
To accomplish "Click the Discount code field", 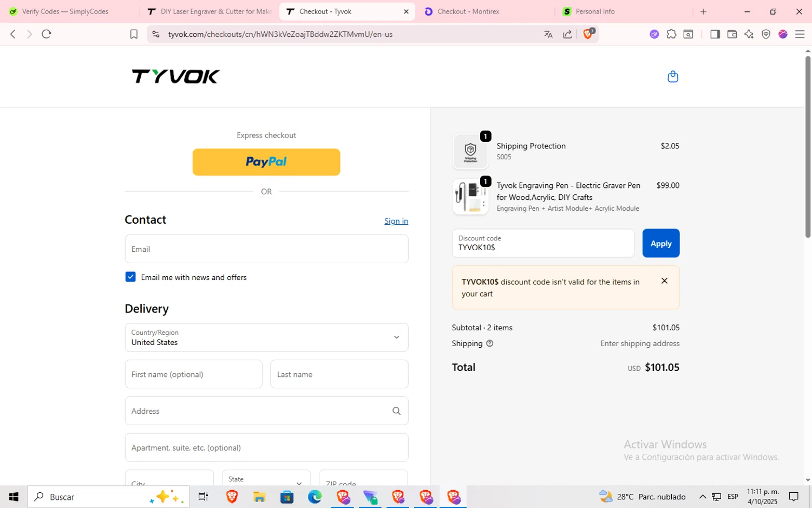I will 543,243.
